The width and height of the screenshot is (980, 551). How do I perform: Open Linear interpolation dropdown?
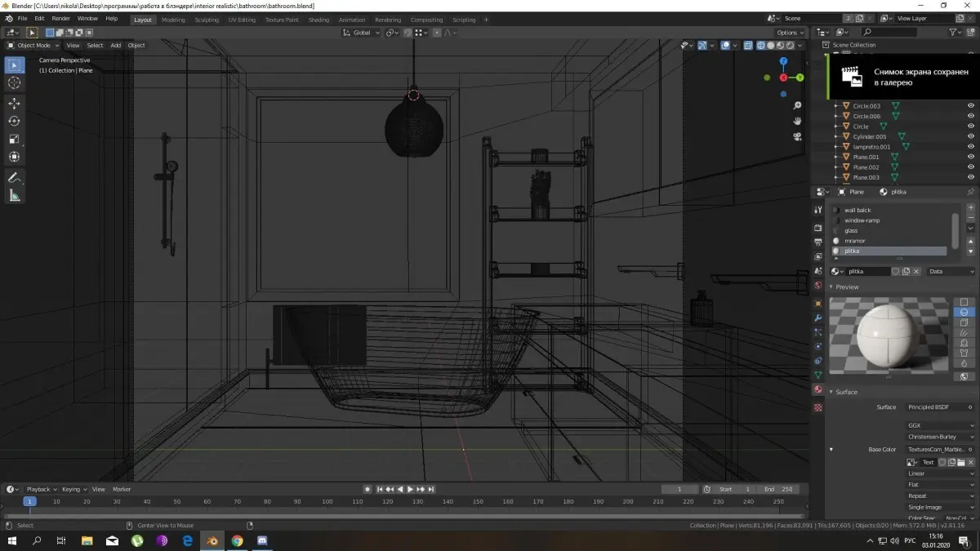(941, 473)
